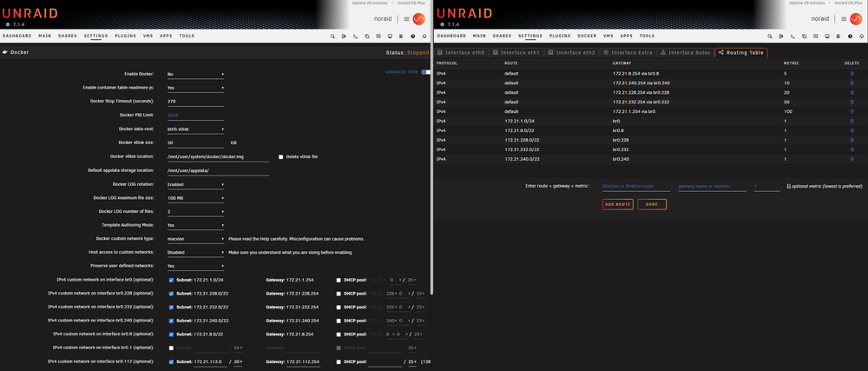Screen dimensions: 868x371
Task: Open terminal icon in right Routing Table window
Action: point(792,36)
